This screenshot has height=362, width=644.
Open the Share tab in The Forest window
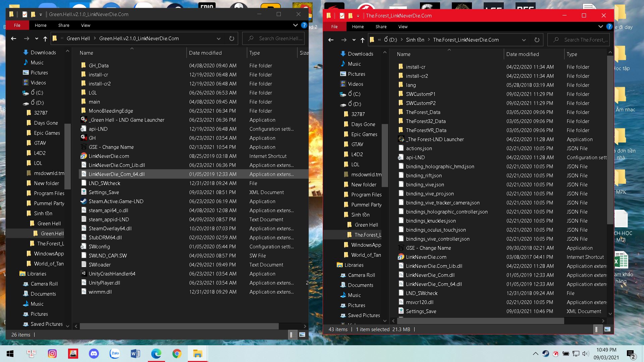tap(381, 26)
